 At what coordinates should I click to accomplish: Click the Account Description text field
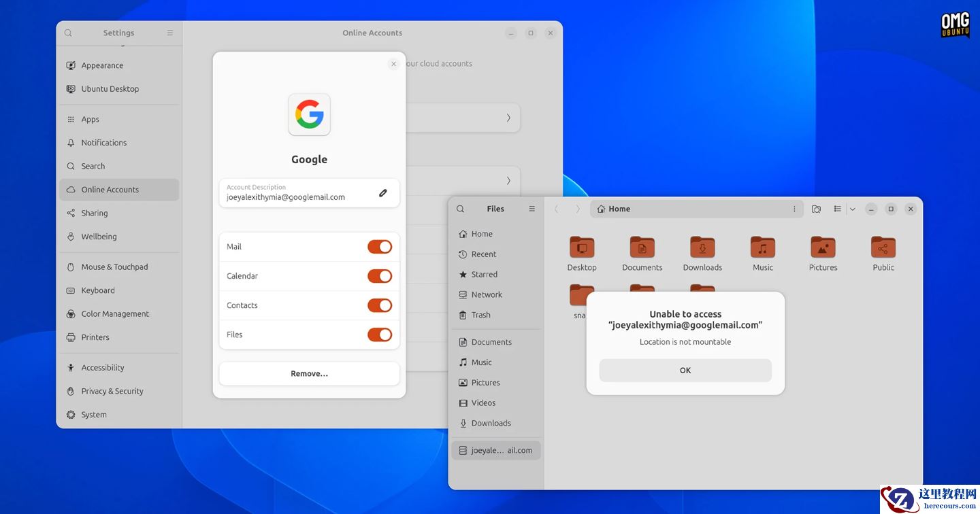pyautogui.click(x=293, y=196)
